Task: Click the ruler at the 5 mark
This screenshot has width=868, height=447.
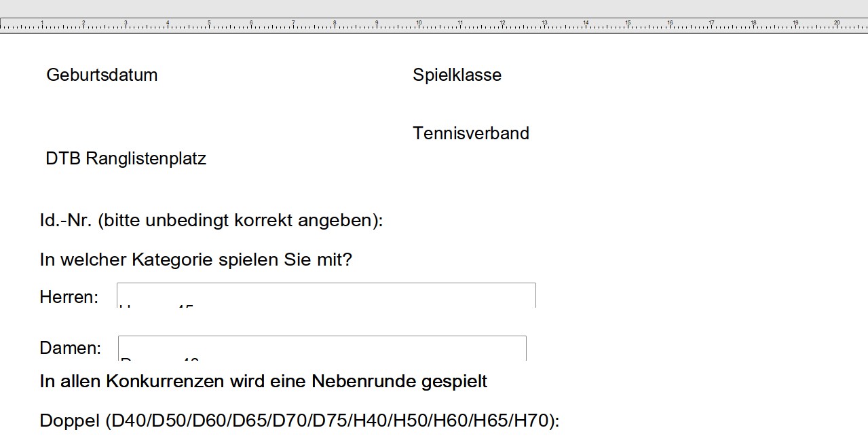Action: (209, 25)
